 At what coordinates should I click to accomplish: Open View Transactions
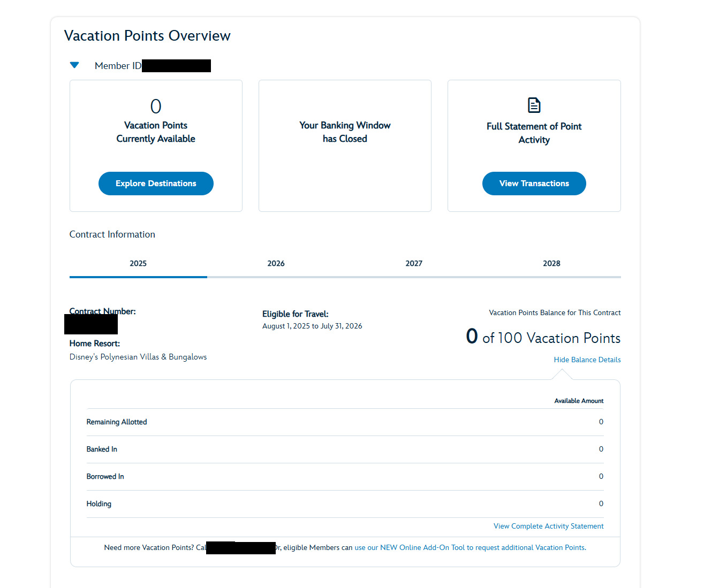coord(534,184)
